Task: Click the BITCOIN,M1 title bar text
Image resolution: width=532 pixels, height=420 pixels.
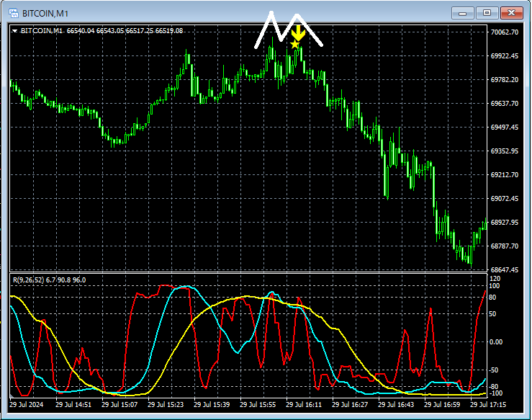Action: tap(45, 14)
